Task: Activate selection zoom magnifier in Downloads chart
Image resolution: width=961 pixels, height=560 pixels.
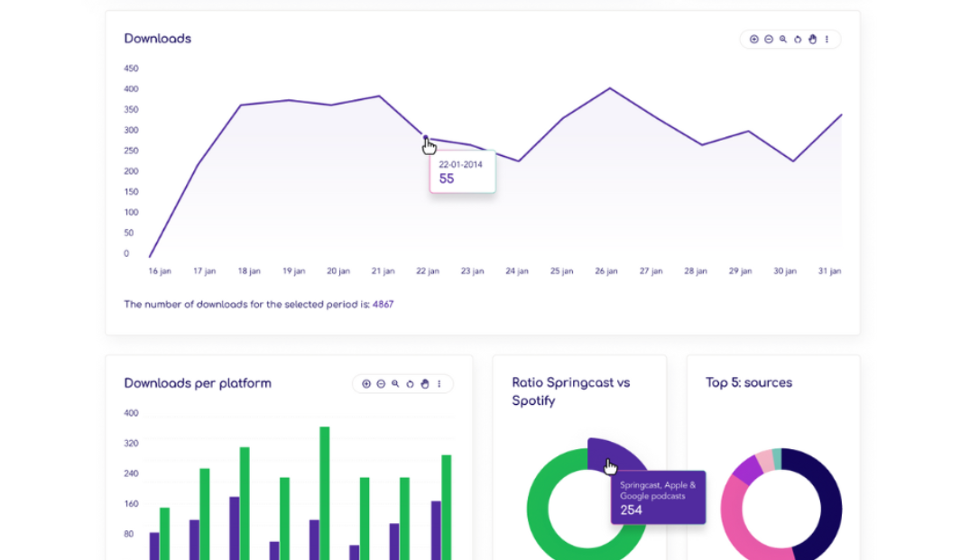Action: 783,39
